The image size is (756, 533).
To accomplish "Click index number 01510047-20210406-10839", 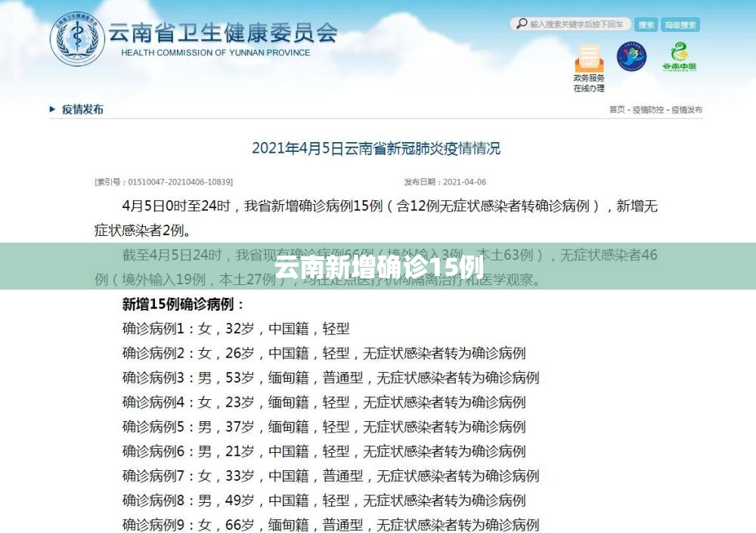I will click(181, 182).
